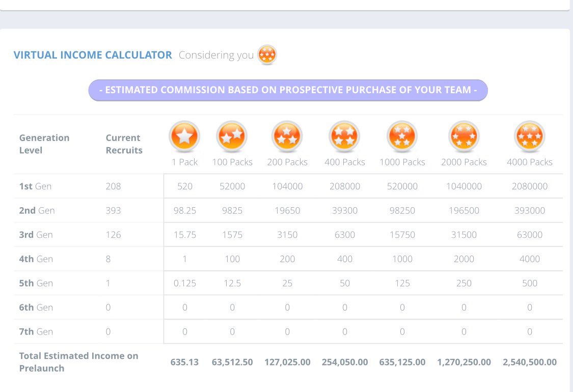Click the 39300 value in 2nd Gen row

345,210
